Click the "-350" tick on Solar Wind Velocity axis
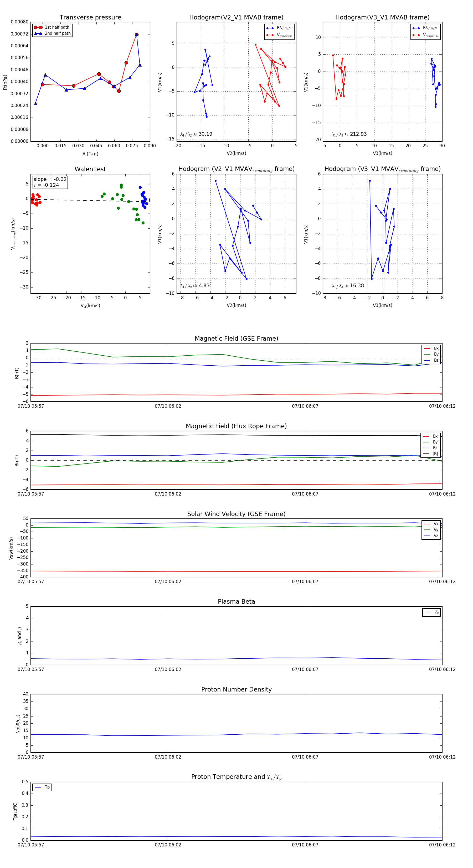Screen dimensions: 473x868 (x=23, y=571)
